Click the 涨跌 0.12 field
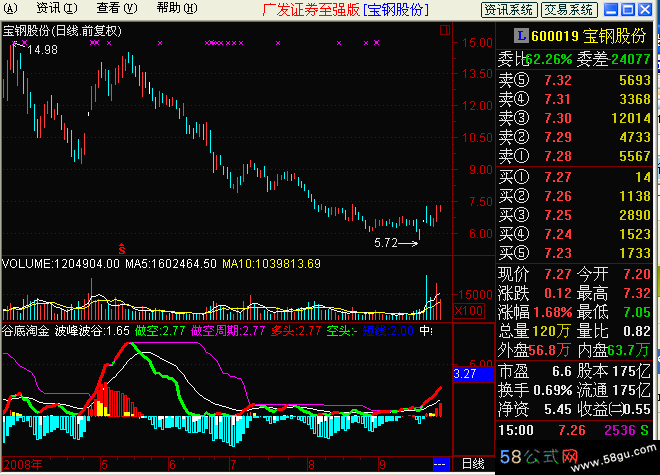660x475 pixels. pyautogui.click(x=535, y=293)
